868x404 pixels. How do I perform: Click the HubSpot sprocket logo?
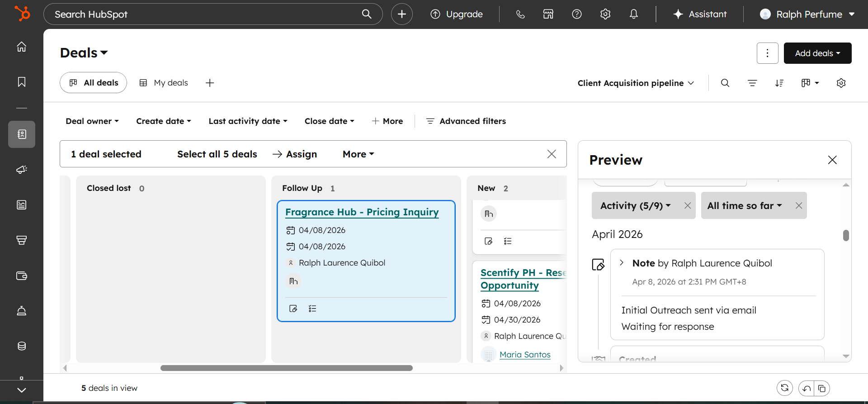pyautogui.click(x=22, y=14)
